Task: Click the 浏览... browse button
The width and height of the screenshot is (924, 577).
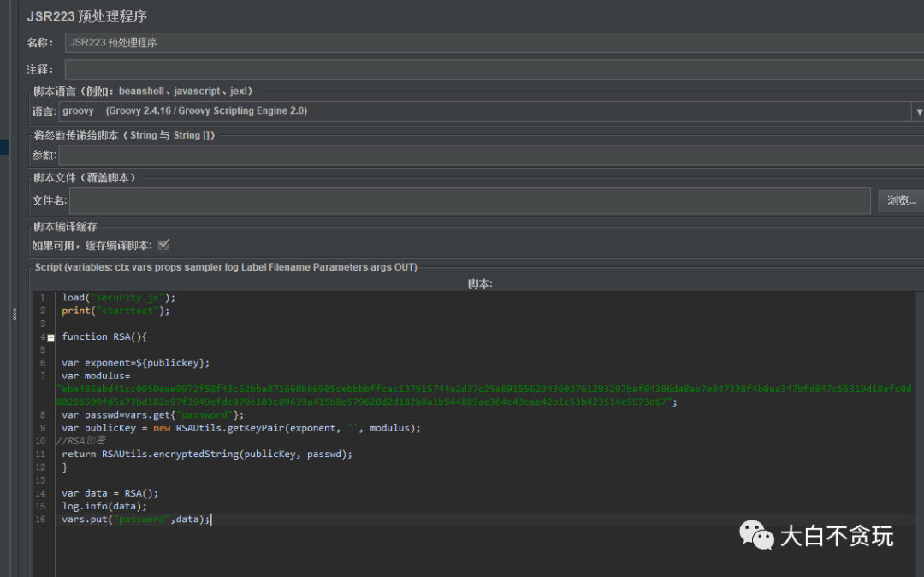Action: pos(901,200)
